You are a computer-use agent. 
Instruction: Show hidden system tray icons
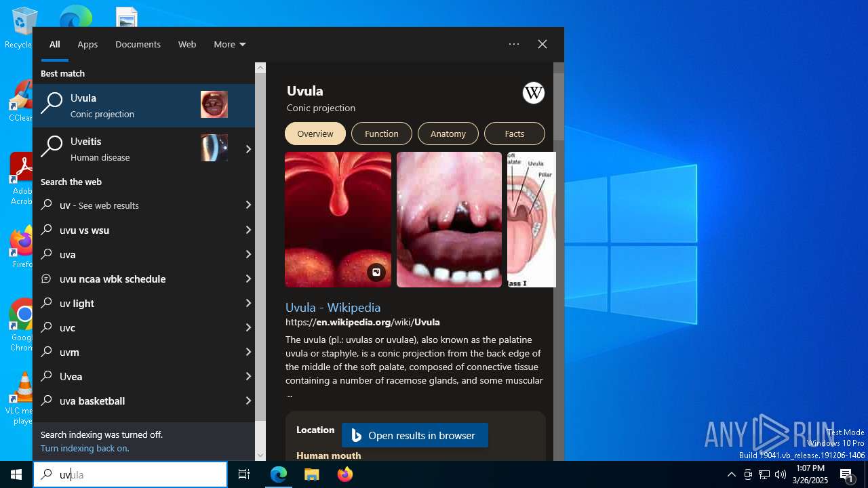731,474
